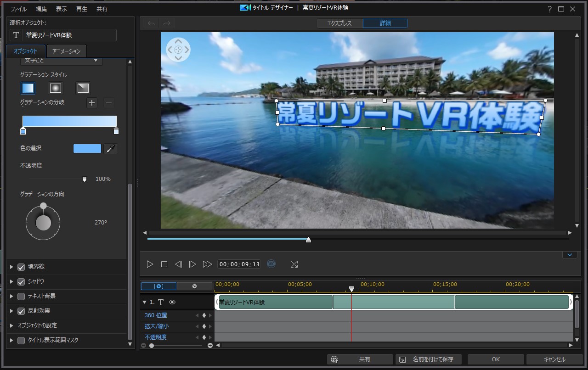Select the diagonal gradient style icon

pyautogui.click(x=83, y=88)
